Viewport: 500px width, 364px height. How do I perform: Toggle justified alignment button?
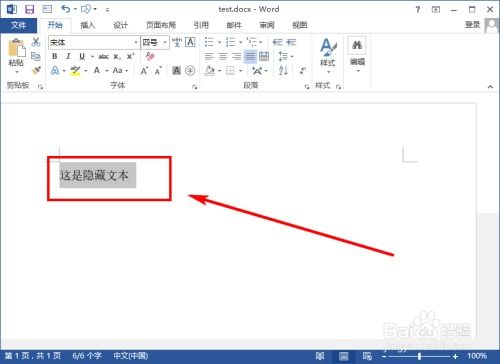pos(250,56)
